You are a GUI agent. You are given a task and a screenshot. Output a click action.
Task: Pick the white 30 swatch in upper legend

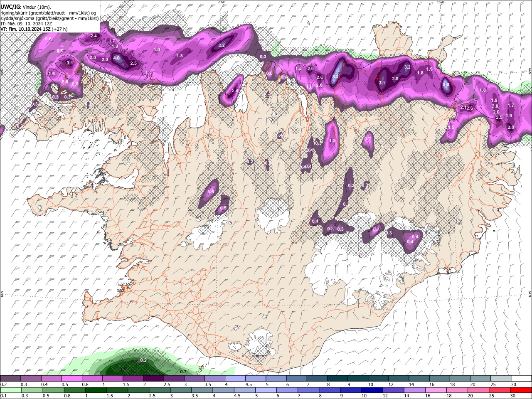[x=521, y=378]
